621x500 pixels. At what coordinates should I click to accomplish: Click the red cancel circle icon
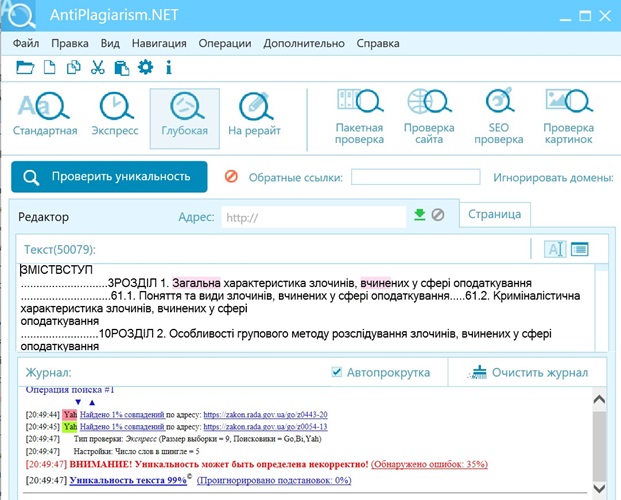(231, 176)
